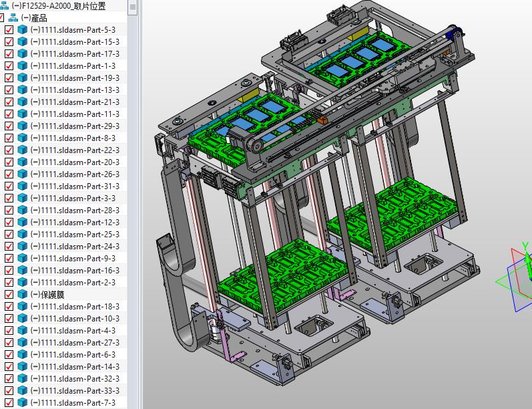Toggle the Part-33-3 checkbox
The height and width of the screenshot is (409, 532).
(9, 391)
